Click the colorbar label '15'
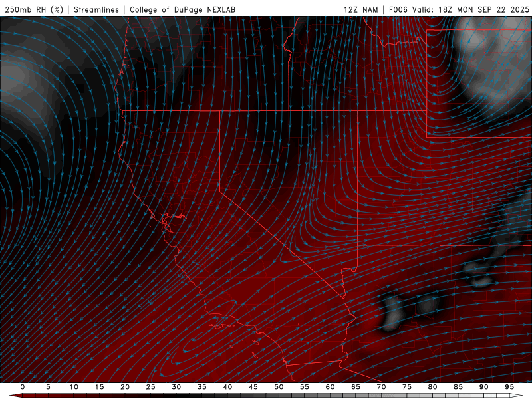This screenshot has height=399, width=532. pyautogui.click(x=99, y=387)
